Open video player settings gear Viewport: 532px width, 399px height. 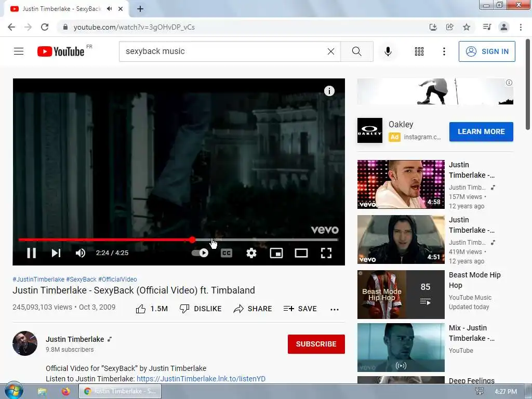click(251, 253)
